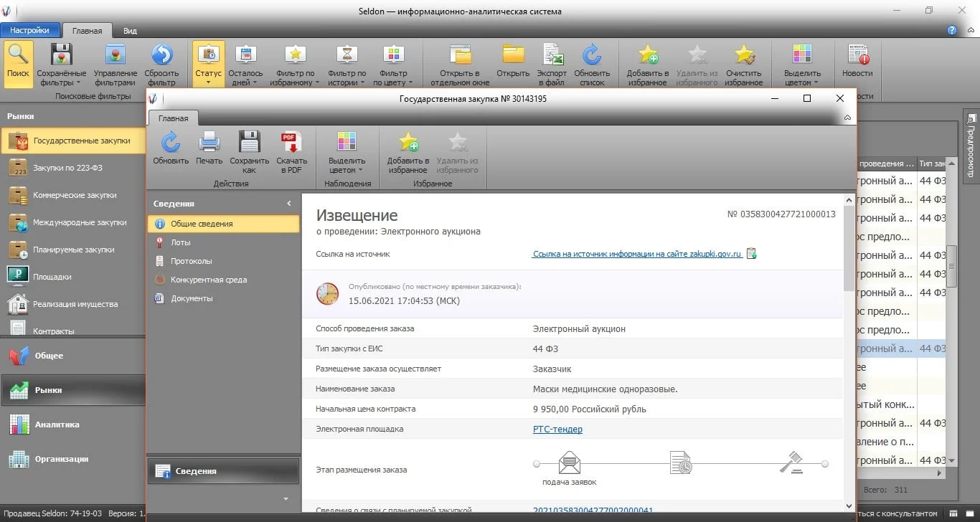This screenshot has height=522, width=980.
Task: Select Государственные закупки in the Рынки list
Action: click(73, 141)
